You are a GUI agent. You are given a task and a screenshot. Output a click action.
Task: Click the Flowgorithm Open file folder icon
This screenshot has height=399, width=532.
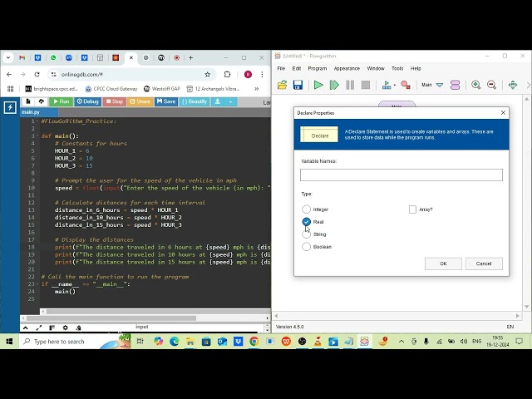(x=283, y=85)
